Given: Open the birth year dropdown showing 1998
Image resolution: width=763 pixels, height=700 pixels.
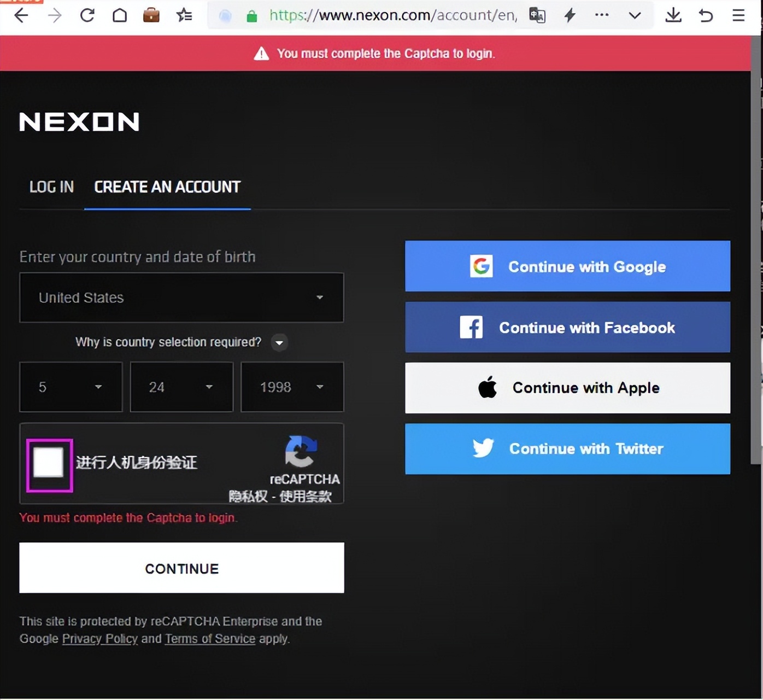Looking at the screenshot, I should [x=292, y=387].
